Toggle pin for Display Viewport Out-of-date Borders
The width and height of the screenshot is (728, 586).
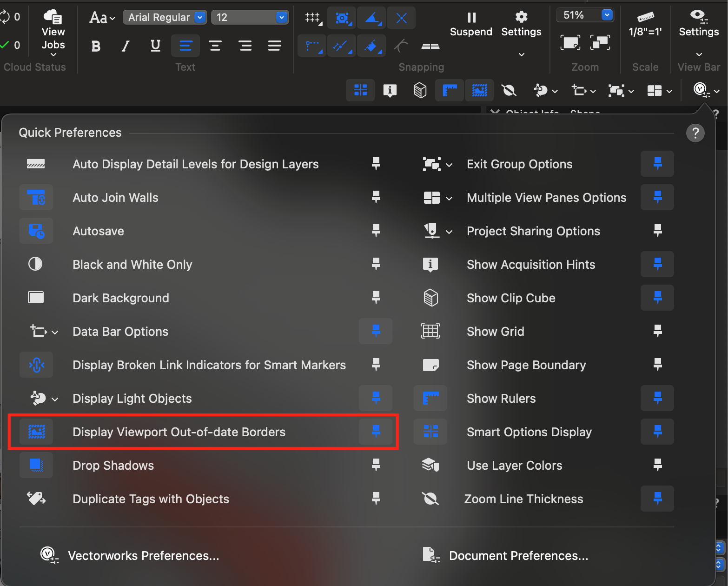[376, 432]
